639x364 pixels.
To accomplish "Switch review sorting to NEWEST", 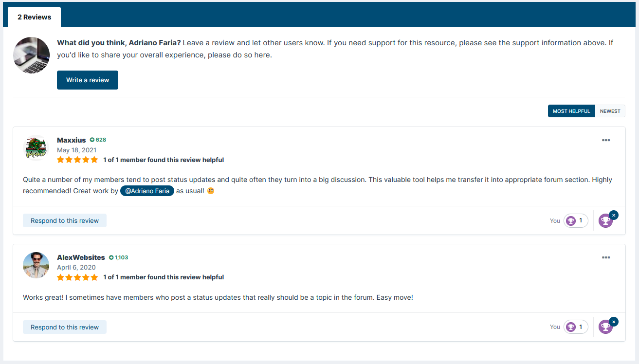I will pos(610,111).
